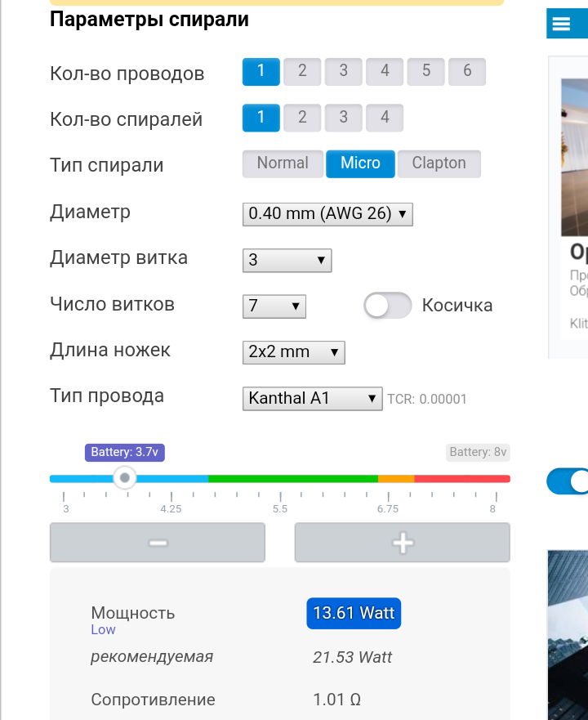Expand the Диаметр витка dropdown
The height and width of the screenshot is (720, 588).
(287, 261)
